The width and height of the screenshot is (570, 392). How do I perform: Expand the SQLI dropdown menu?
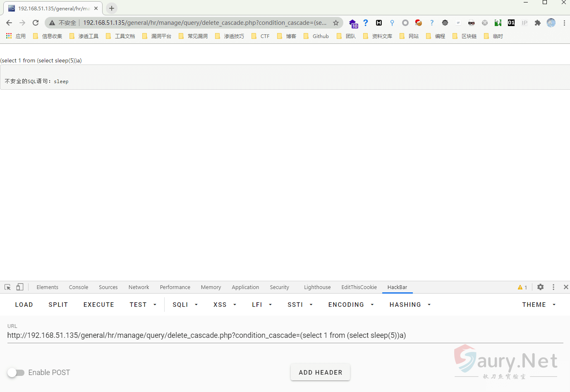185,305
